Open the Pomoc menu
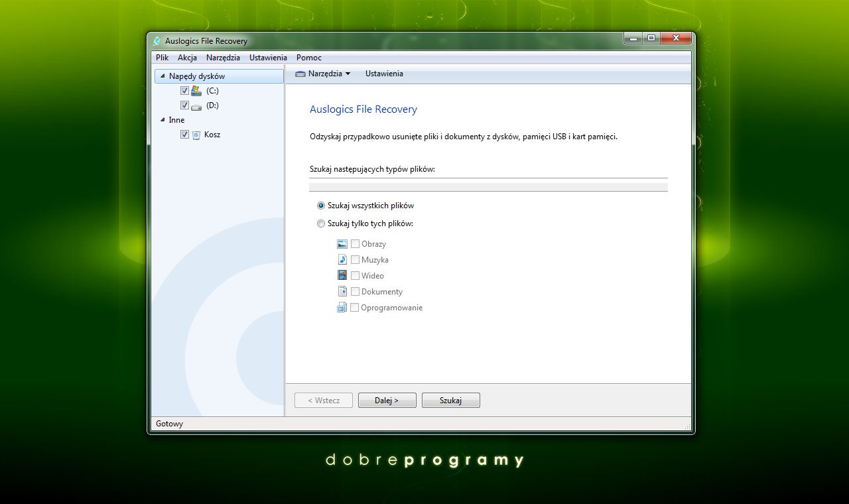This screenshot has width=849, height=504. click(x=309, y=58)
